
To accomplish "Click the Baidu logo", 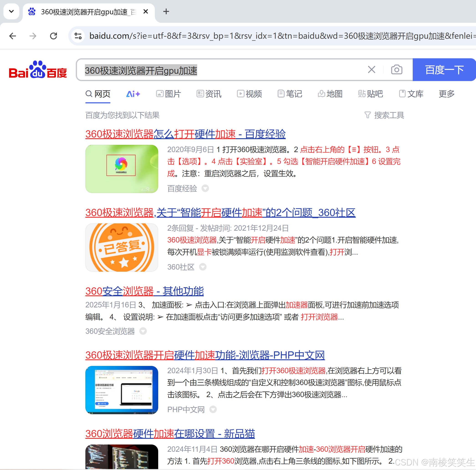I will click(x=38, y=70).
